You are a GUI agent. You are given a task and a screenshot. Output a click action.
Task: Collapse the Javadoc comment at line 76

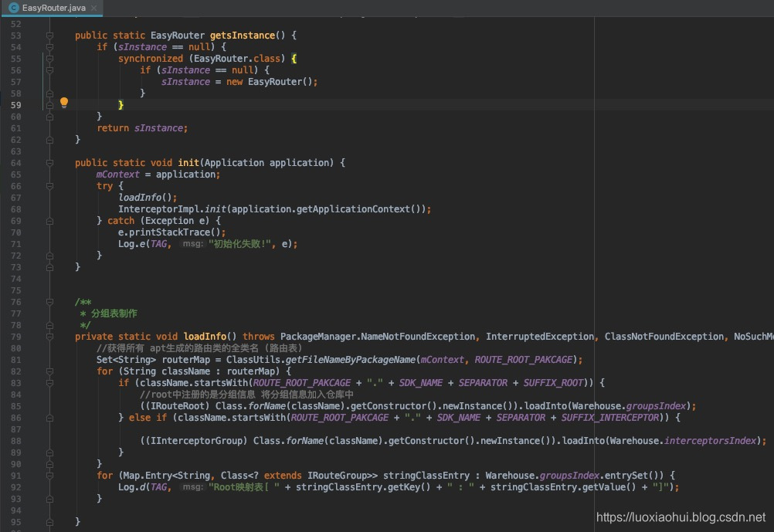pyautogui.click(x=50, y=302)
